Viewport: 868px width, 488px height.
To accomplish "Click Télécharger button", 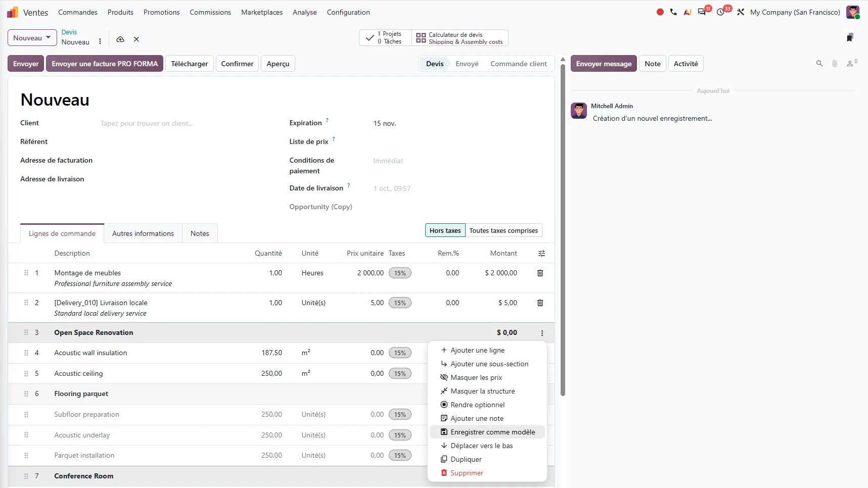I will coord(190,64).
